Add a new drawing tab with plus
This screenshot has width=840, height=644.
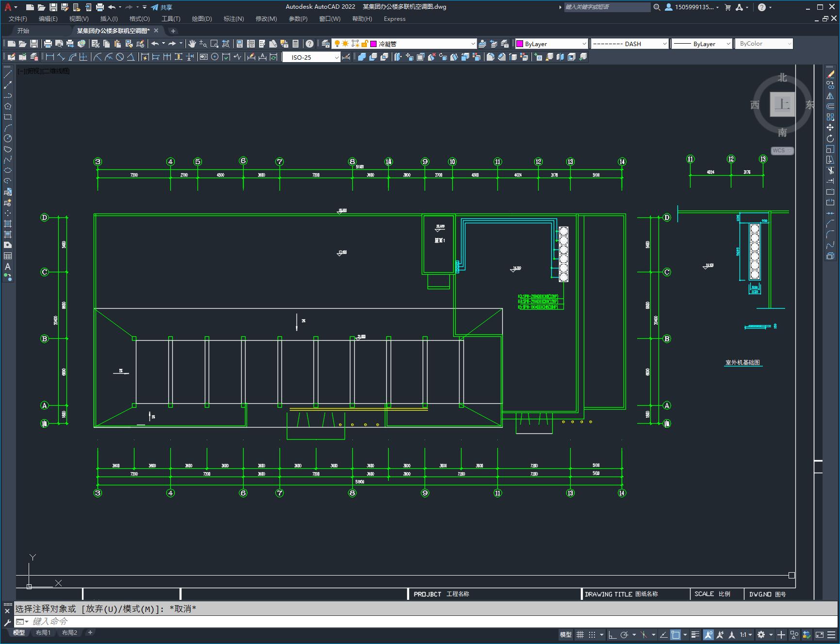click(x=173, y=31)
